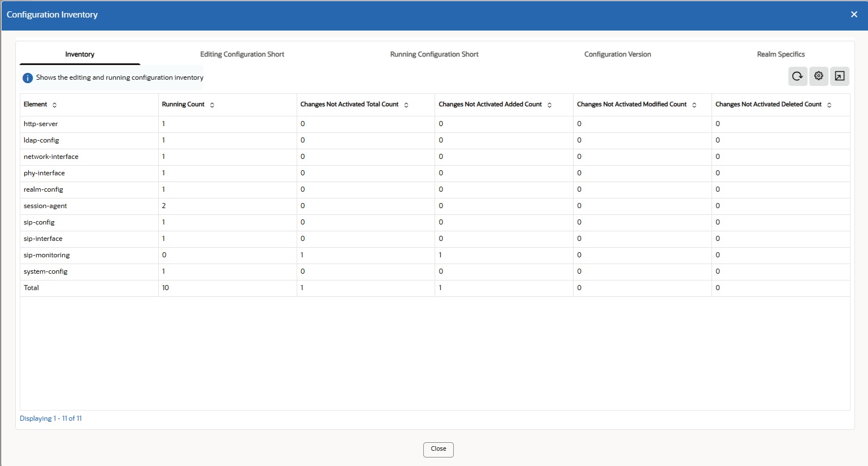
Task: Open the table settings gear icon
Action: point(818,76)
